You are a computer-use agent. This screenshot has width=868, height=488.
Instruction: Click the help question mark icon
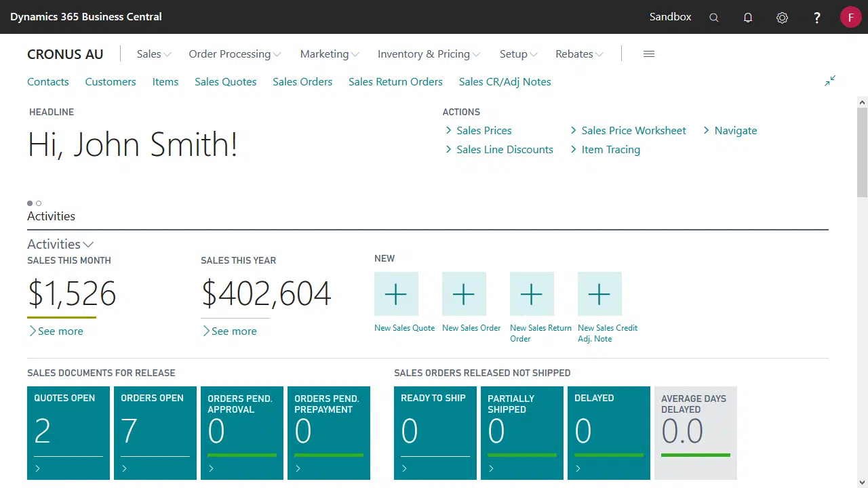817,18
